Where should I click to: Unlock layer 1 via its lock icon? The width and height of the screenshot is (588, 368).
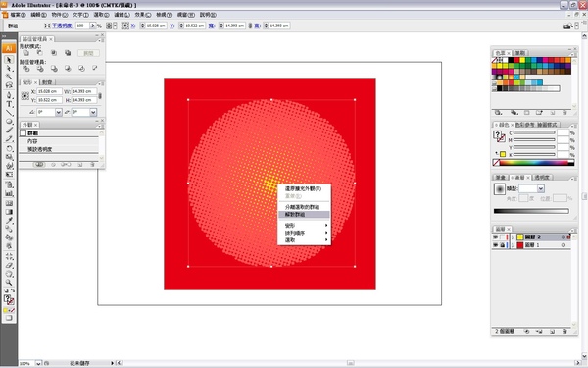tap(503, 245)
